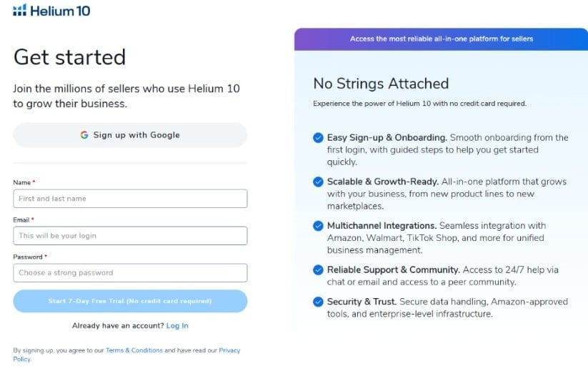Viewport: 588px width, 376px height.
Task: Click the Already have an account text
Action: (117, 326)
